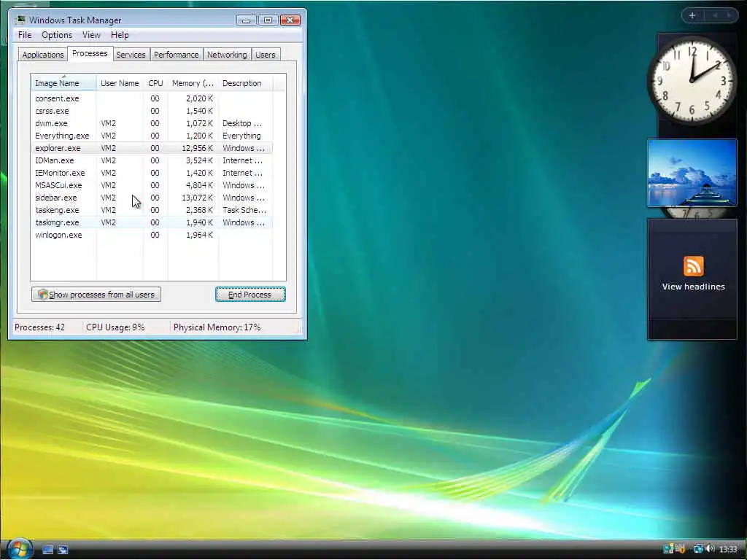This screenshot has height=560, width=747.
Task: Click Processes: 42 in the status bar
Action: click(39, 327)
